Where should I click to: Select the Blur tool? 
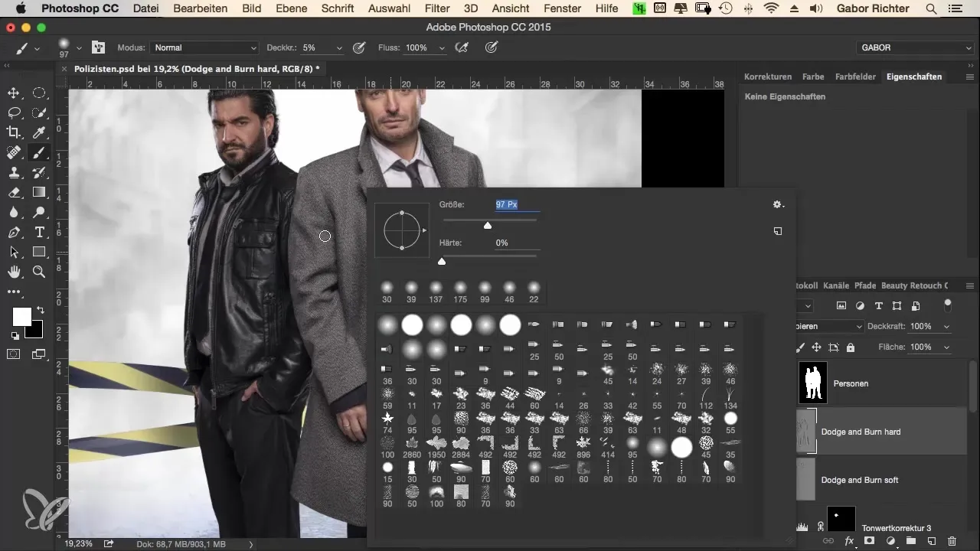click(x=14, y=212)
